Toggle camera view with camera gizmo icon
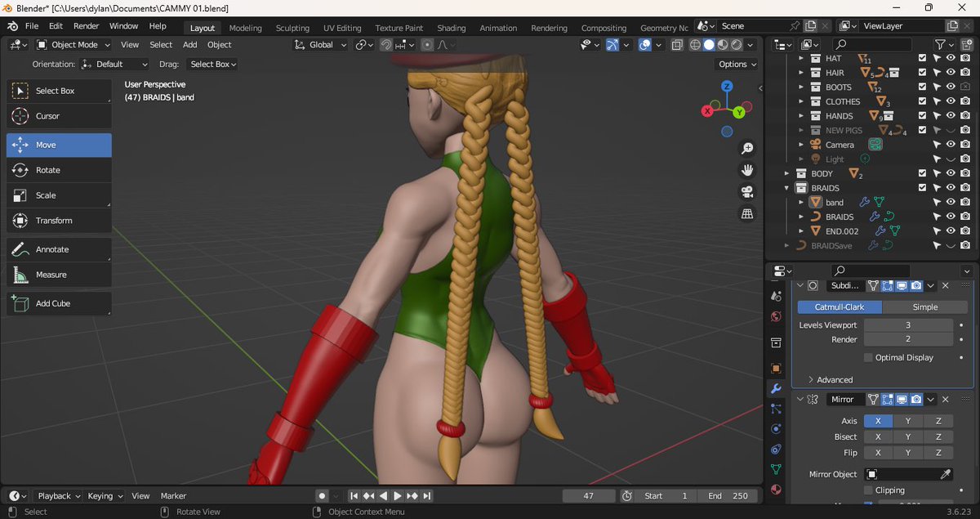Image resolution: width=980 pixels, height=519 pixels. pyautogui.click(x=746, y=192)
